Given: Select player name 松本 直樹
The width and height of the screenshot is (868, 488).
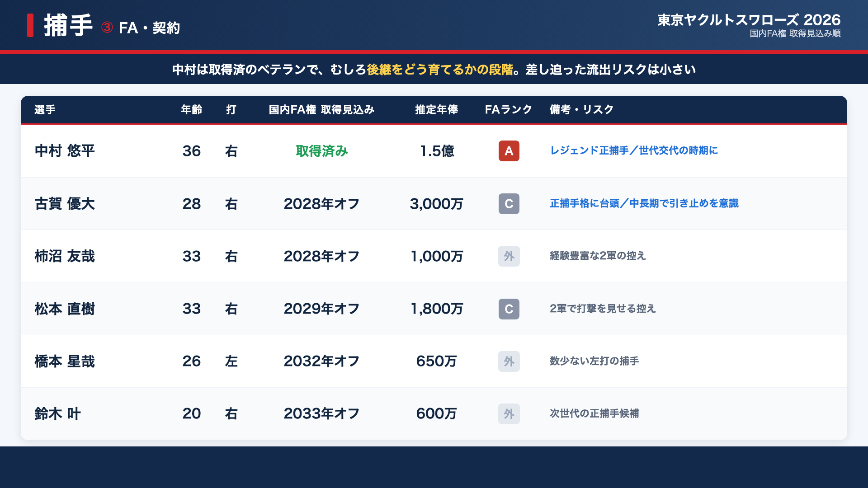Looking at the screenshot, I should point(65,309).
